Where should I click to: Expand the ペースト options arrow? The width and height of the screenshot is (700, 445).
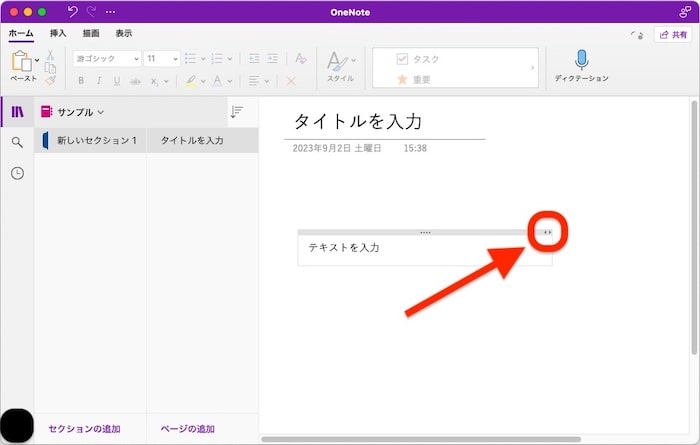click(x=37, y=60)
